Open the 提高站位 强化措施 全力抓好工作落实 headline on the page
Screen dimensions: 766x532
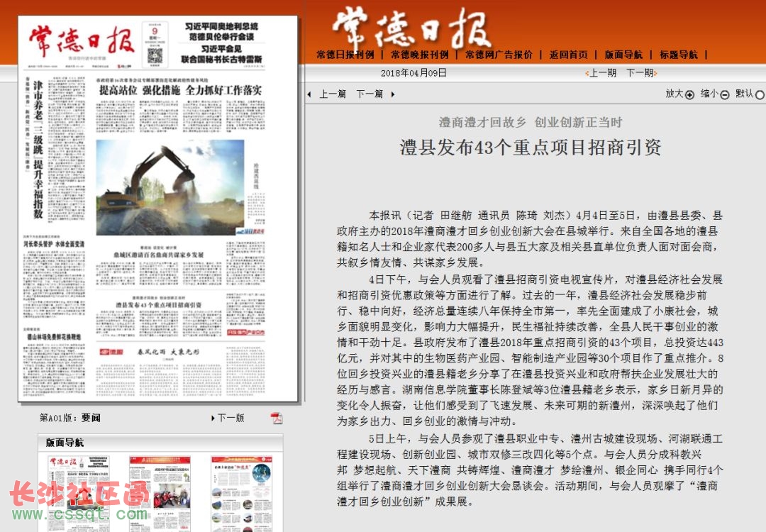[180, 90]
